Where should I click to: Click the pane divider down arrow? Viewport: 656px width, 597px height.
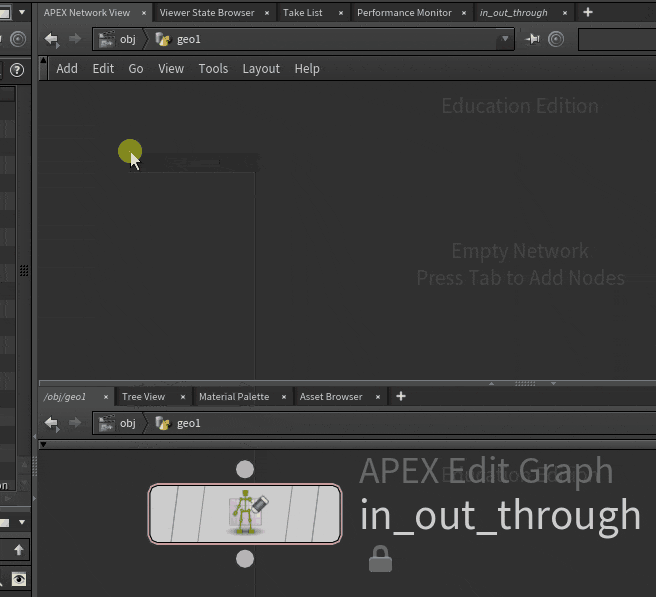[553, 383]
